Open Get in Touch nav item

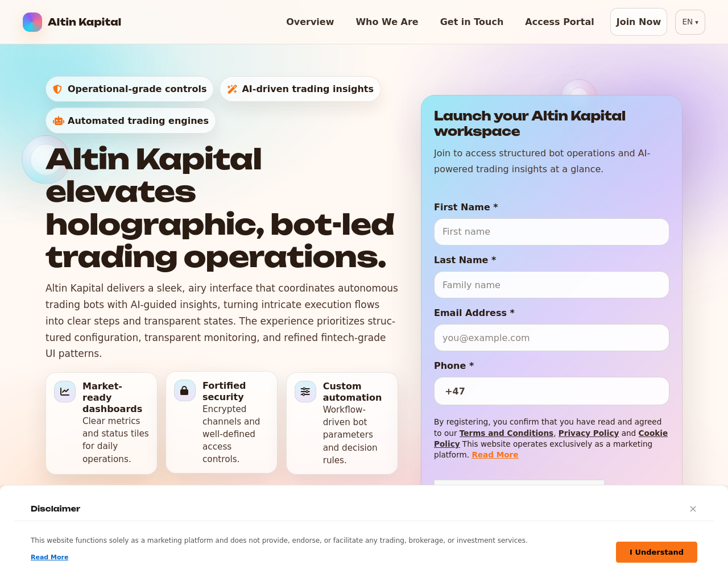coord(471,22)
